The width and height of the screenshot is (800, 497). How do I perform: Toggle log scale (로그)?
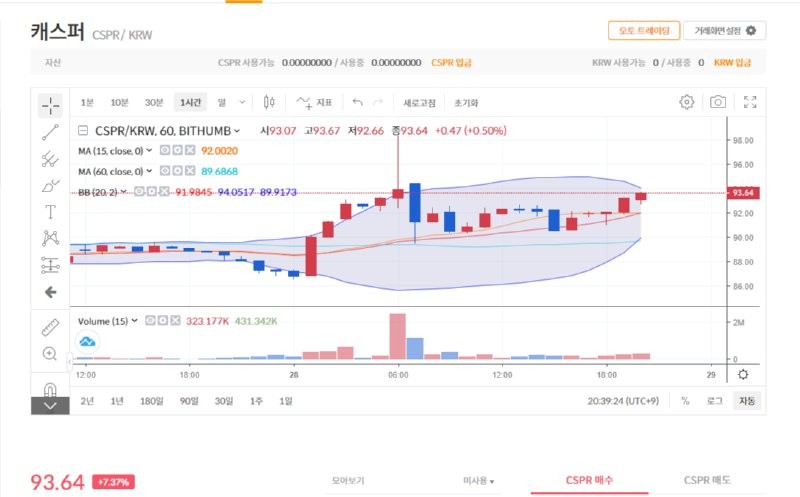click(714, 401)
